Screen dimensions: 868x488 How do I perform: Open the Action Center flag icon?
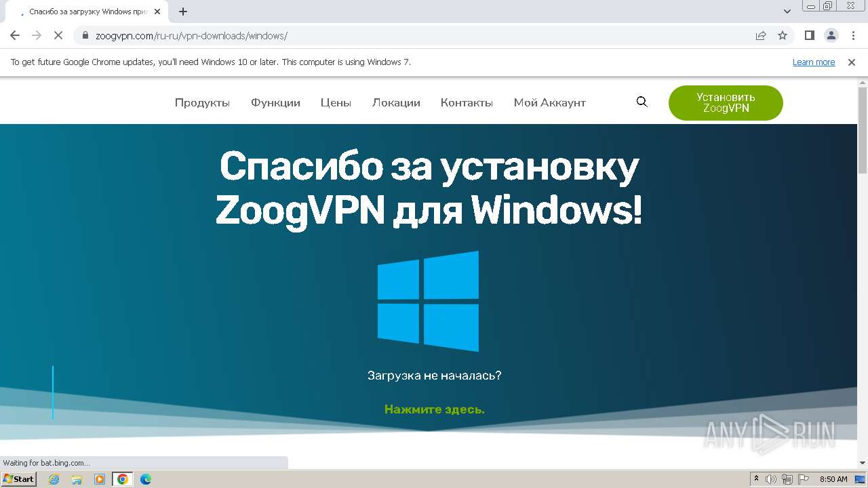pyautogui.click(x=804, y=479)
